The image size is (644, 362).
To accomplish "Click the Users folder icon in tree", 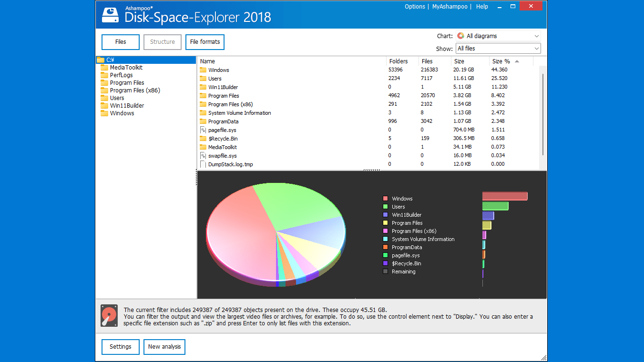I will (x=104, y=98).
